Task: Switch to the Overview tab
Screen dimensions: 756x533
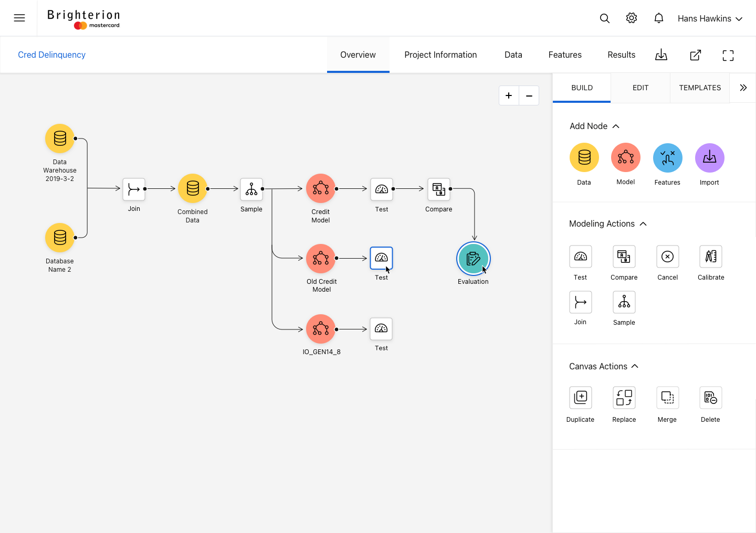Action: point(358,55)
